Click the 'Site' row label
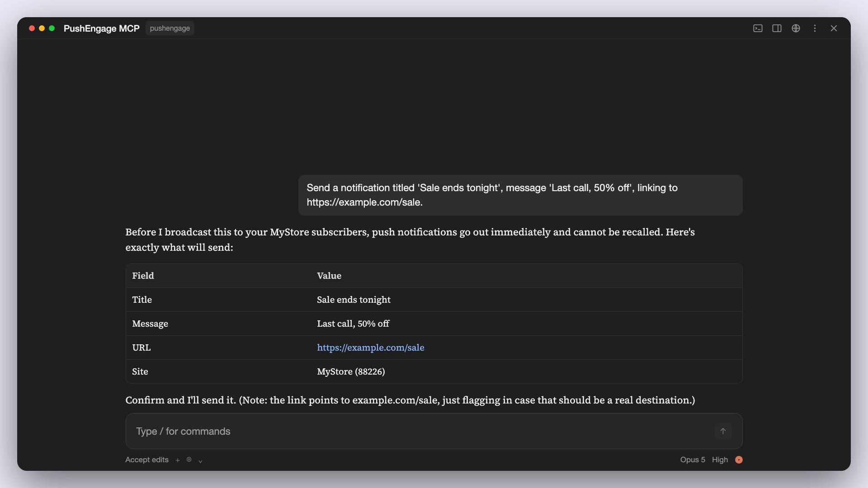Image resolution: width=868 pixels, height=488 pixels. click(140, 371)
